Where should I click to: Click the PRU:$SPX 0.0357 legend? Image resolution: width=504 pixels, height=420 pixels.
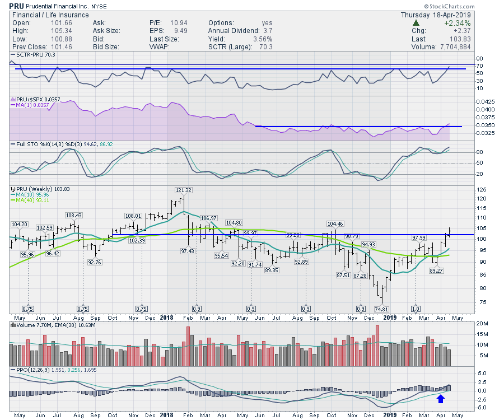(x=38, y=100)
